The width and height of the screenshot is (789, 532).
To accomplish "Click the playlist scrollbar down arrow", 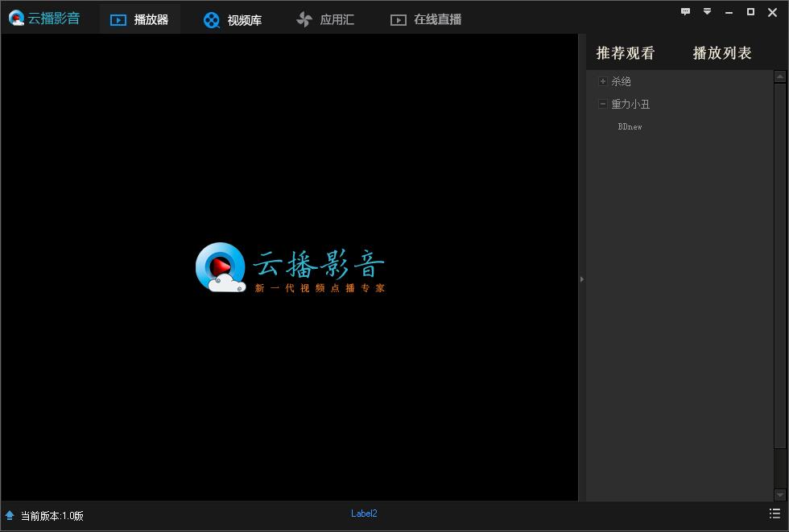I will (779, 495).
